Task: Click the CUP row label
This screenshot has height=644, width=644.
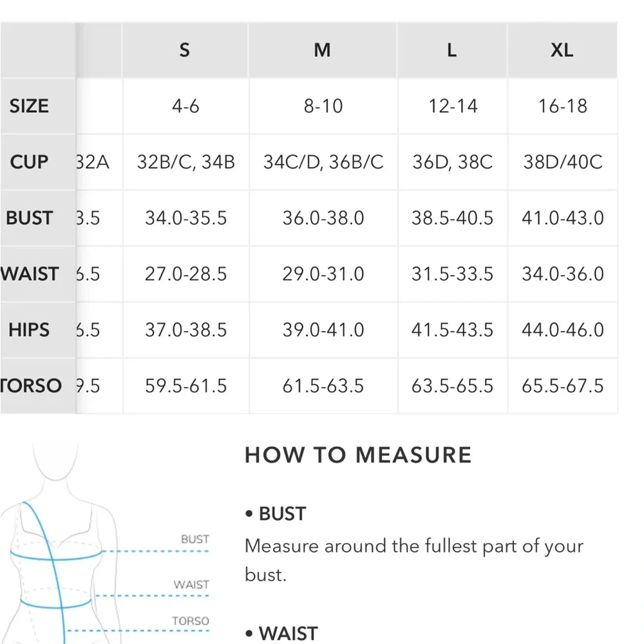Action: [29, 162]
